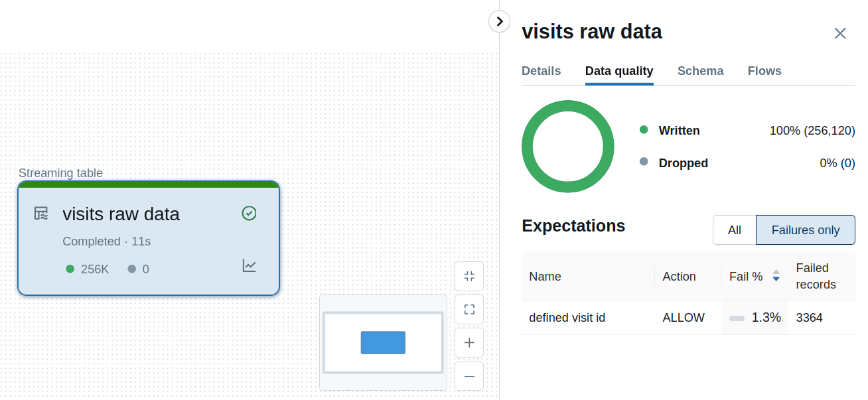Zoom in the graph with plus
The width and height of the screenshot is (868, 400).
pos(469,343)
